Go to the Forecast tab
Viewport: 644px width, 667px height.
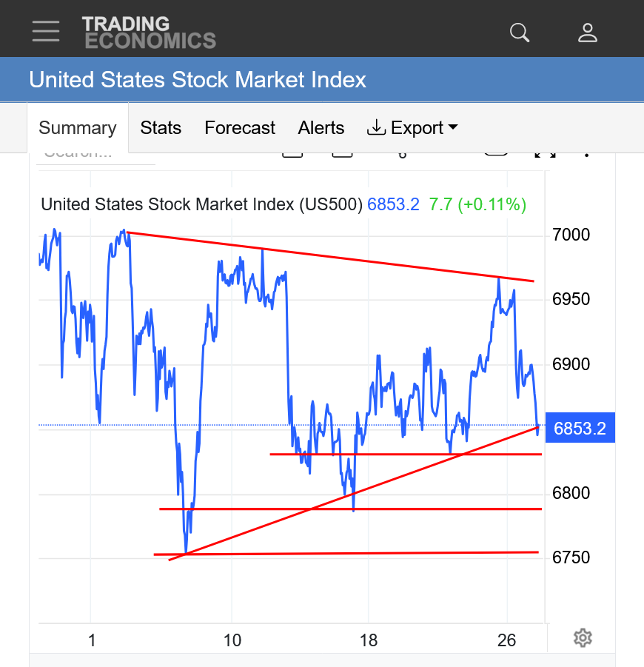[240, 128]
